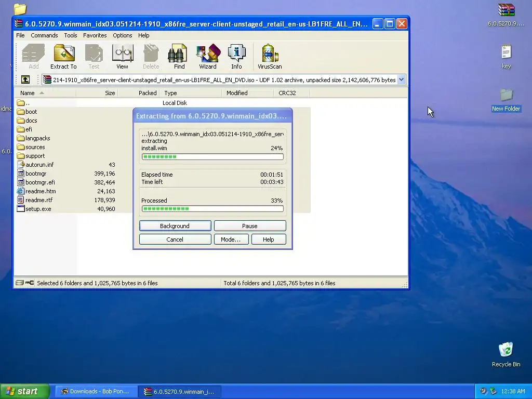Open the Options menu
The width and height of the screenshot is (532, 399).
point(123,35)
